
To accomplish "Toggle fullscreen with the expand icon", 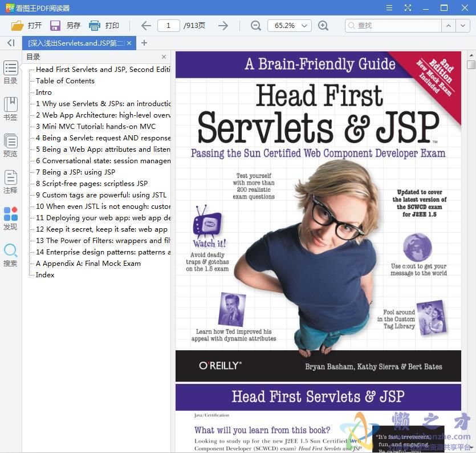I will point(408,7).
